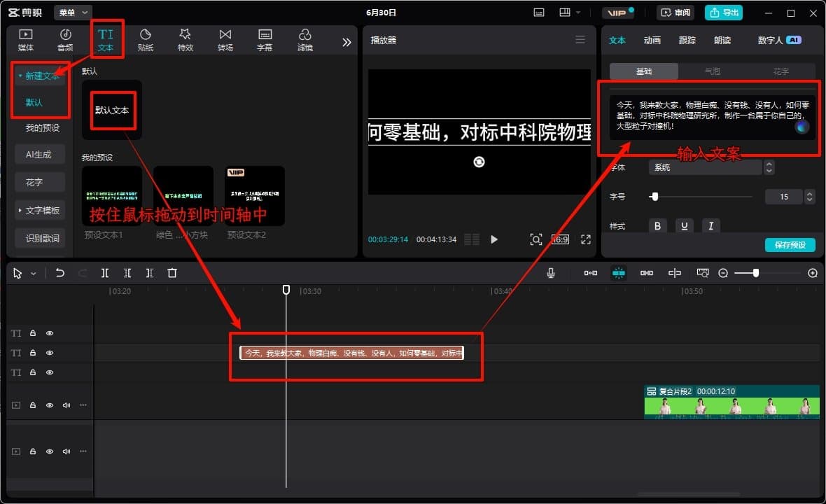The image size is (826, 504).
Task: Switch to the 动画 tab in properties
Action: point(652,41)
